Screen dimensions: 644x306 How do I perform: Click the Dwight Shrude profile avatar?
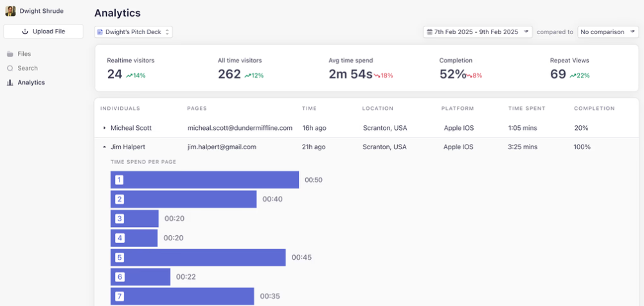pyautogui.click(x=10, y=11)
